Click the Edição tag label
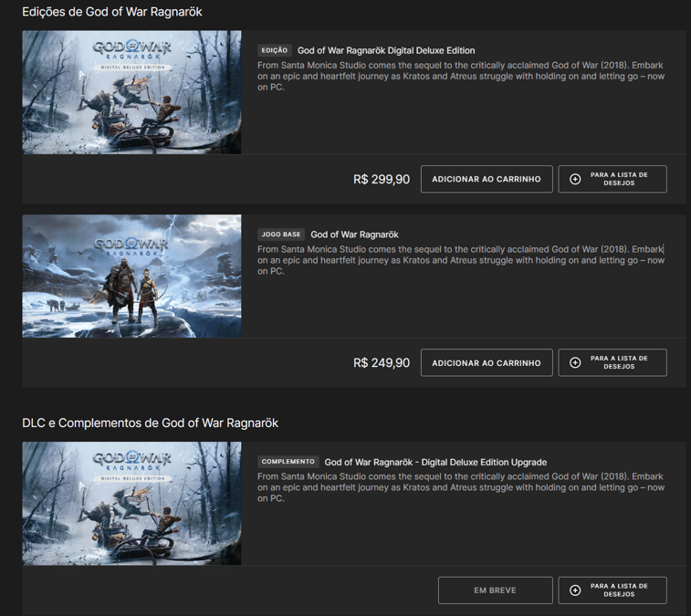The width and height of the screenshot is (691, 616). (275, 50)
